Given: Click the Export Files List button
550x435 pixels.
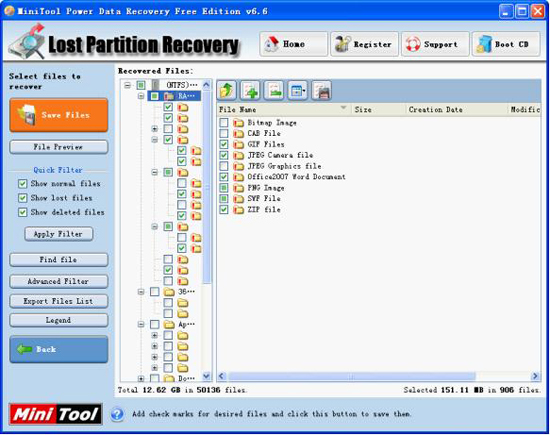Looking at the screenshot, I should [59, 301].
